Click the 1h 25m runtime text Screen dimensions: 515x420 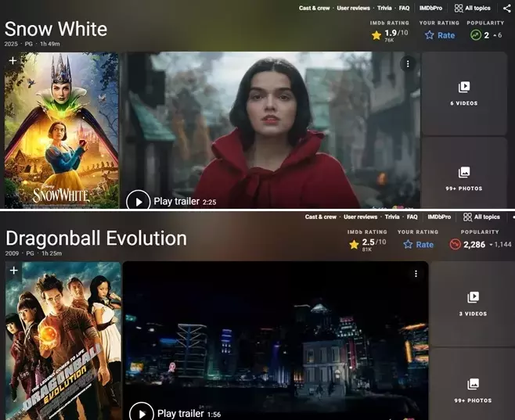point(52,253)
